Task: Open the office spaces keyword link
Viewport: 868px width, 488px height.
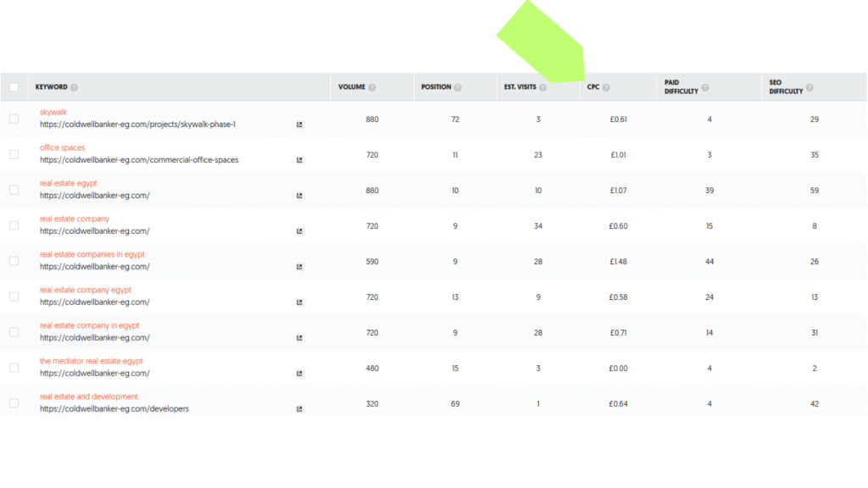Action: (x=62, y=147)
